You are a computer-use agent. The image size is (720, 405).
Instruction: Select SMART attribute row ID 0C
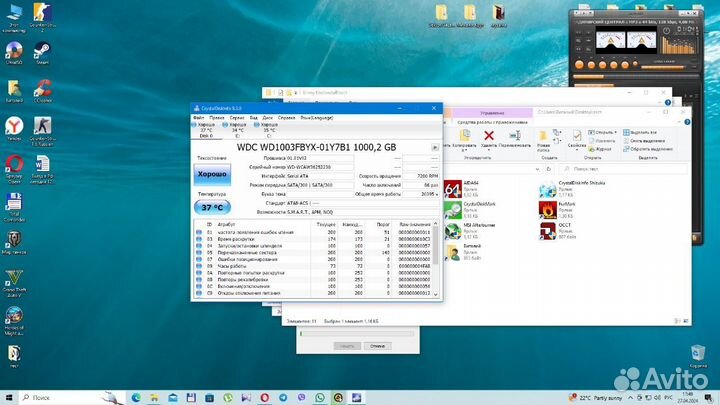click(314, 286)
